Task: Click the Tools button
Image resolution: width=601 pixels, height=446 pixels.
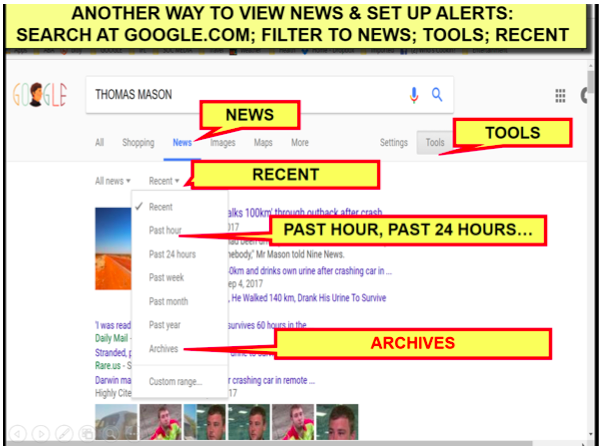Action: click(x=435, y=143)
